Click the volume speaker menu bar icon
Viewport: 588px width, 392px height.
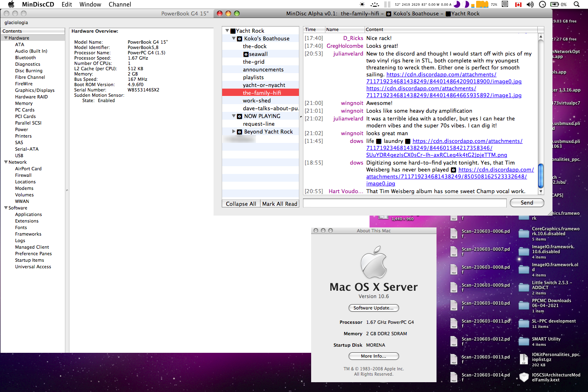tap(530, 4)
